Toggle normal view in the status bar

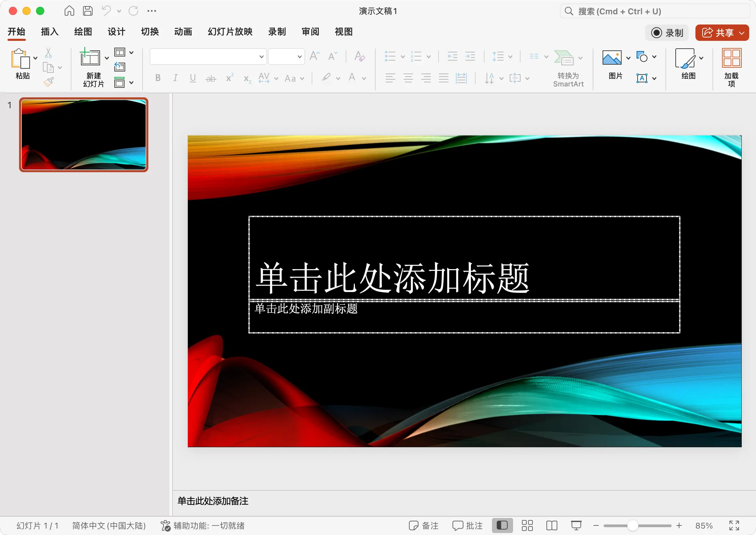pyautogui.click(x=502, y=525)
